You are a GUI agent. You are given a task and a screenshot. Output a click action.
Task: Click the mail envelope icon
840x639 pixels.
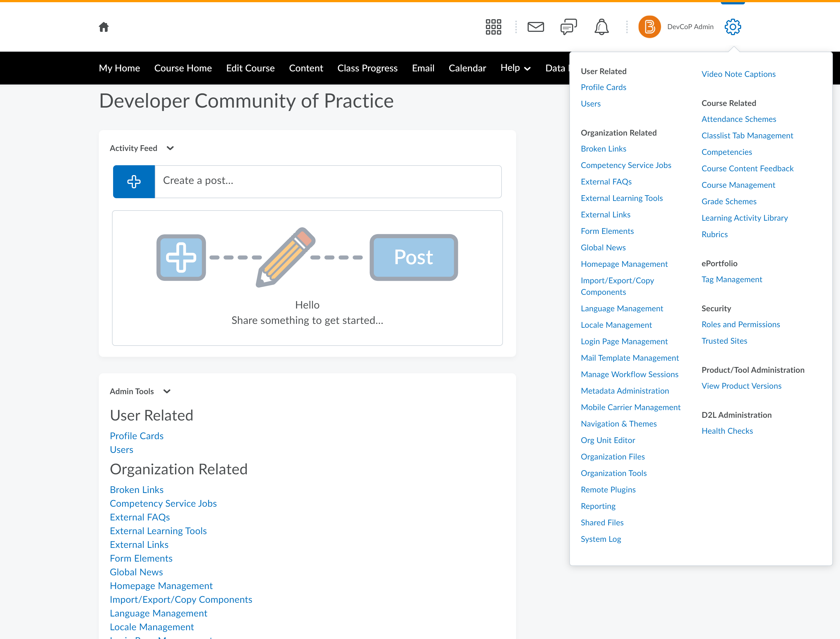(x=535, y=27)
